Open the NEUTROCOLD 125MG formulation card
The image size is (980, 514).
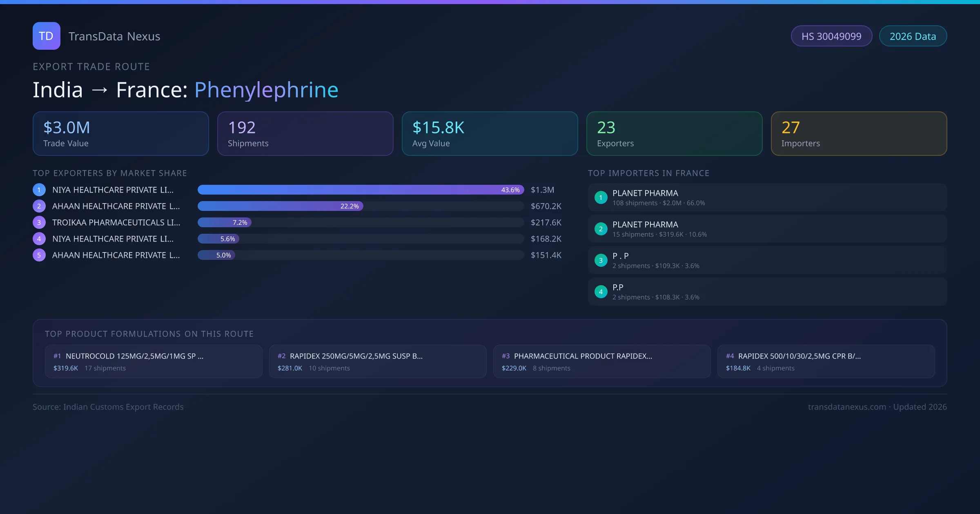click(x=154, y=361)
